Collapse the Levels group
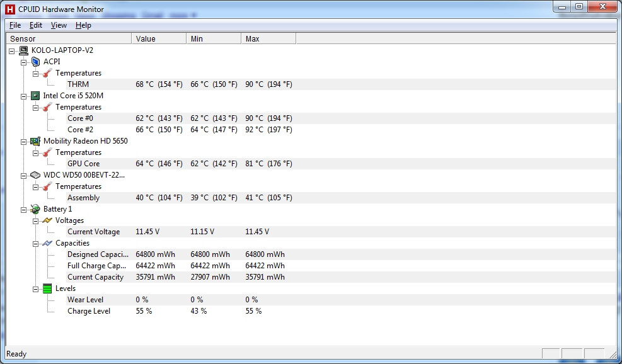Image resolution: width=622 pixels, height=364 pixels. 36,289
